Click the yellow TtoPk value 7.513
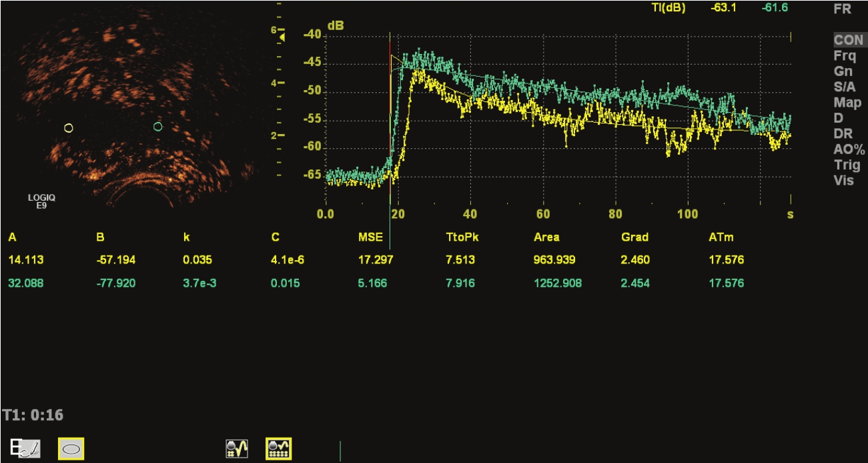 459,260
